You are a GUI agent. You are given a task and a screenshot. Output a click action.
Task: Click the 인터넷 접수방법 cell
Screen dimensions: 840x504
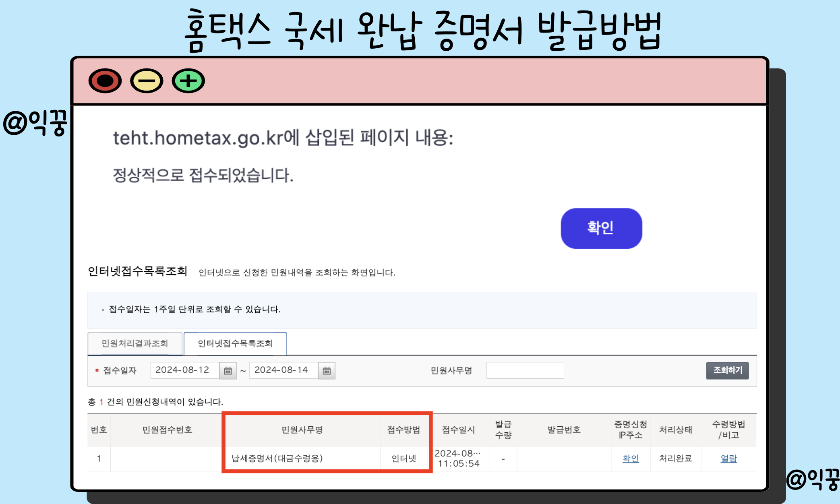[x=404, y=458]
